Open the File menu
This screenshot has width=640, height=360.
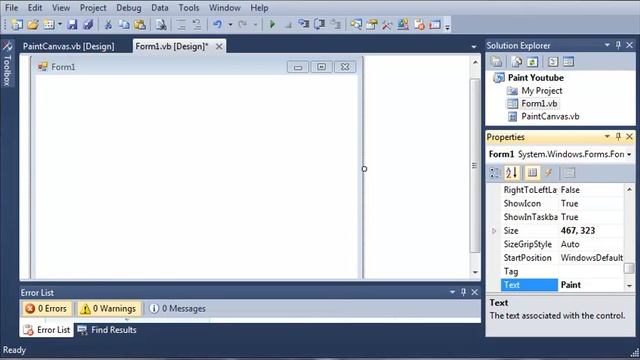[11, 8]
